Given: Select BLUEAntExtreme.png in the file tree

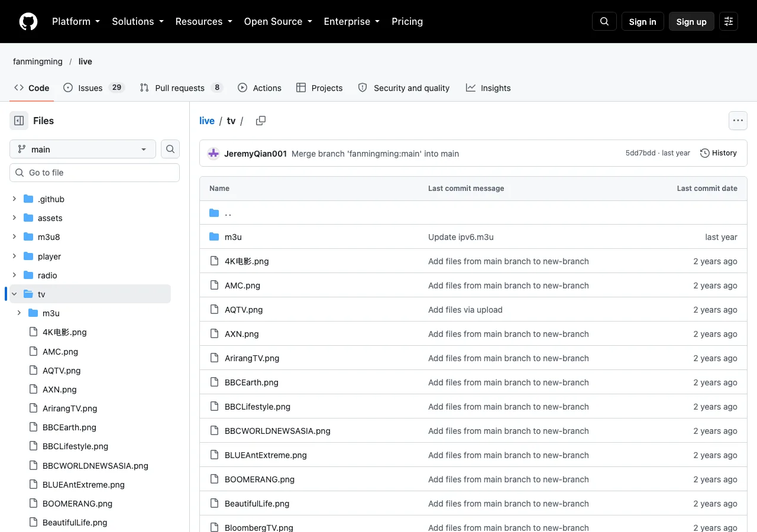Looking at the screenshot, I should click(83, 485).
